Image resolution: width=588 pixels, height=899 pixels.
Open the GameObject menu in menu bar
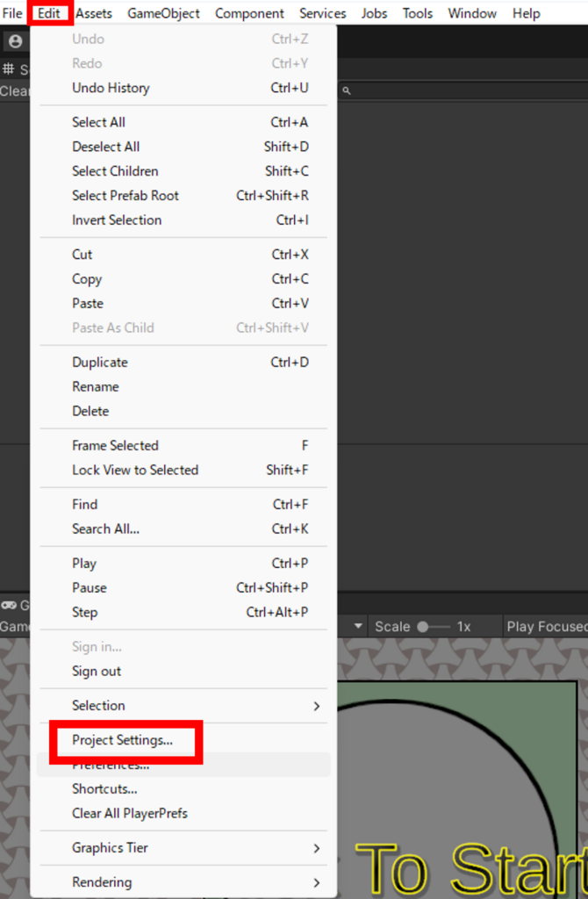(163, 13)
